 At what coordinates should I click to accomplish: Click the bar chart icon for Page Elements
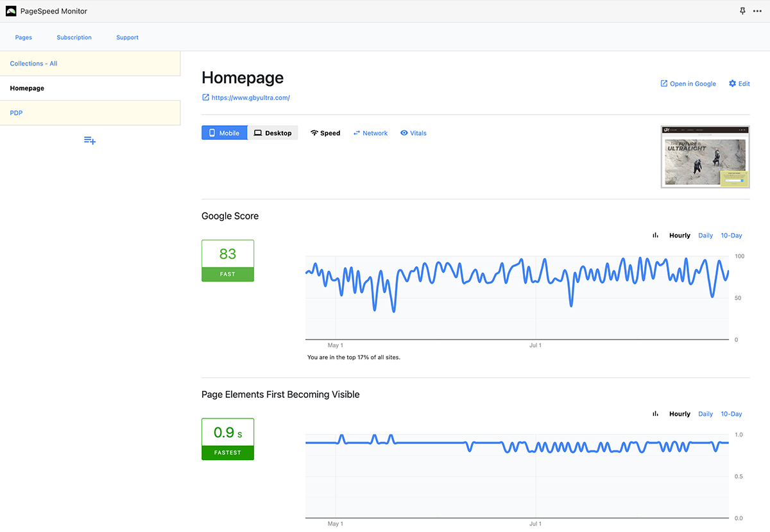pyautogui.click(x=655, y=414)
